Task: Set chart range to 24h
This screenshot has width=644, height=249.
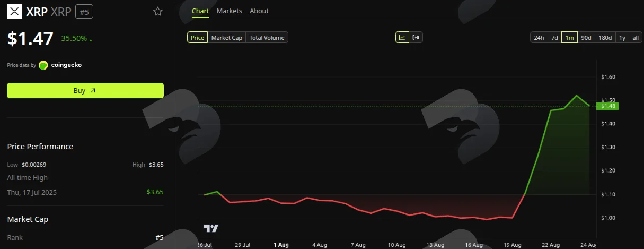Action: coord(539,38)
